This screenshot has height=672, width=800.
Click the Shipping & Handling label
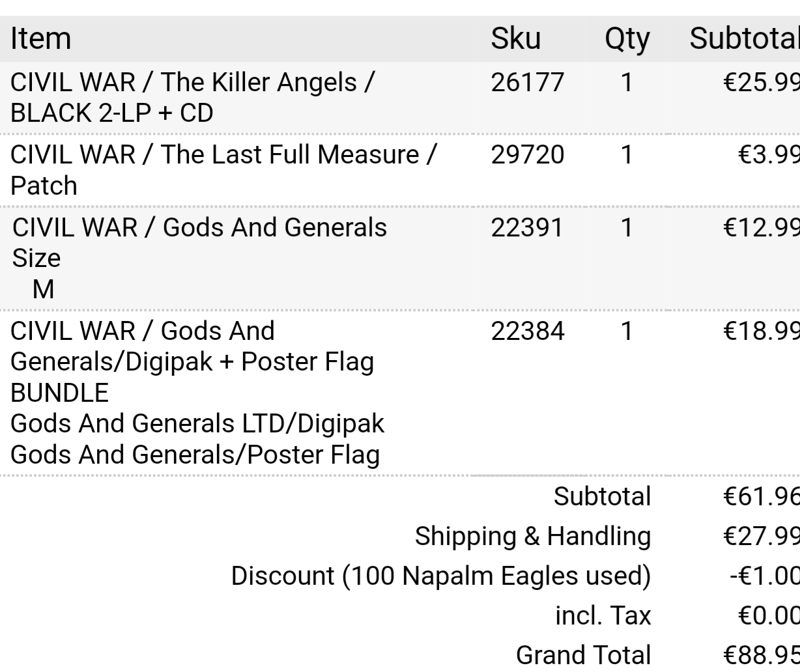pyautogui.click(x=532, y=537)
